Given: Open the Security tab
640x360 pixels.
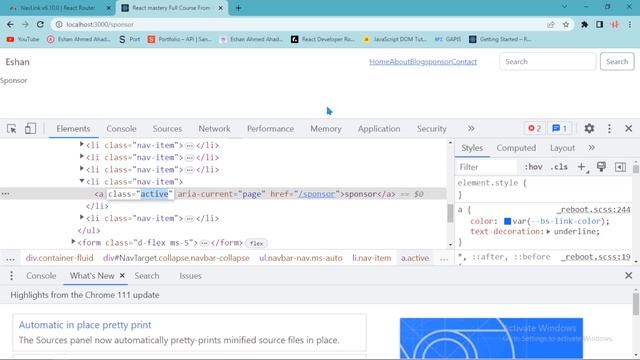Looking at the screenshot, I should point(431,129).
